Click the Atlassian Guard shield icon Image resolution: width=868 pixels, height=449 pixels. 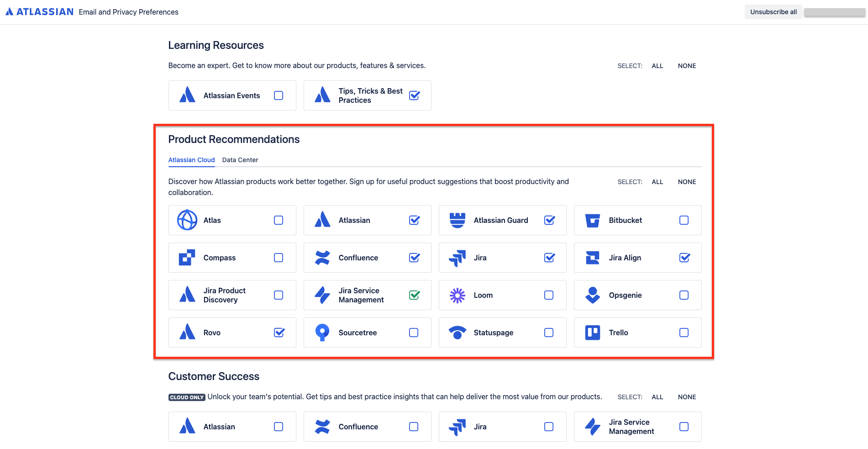(x=458, y=220)
